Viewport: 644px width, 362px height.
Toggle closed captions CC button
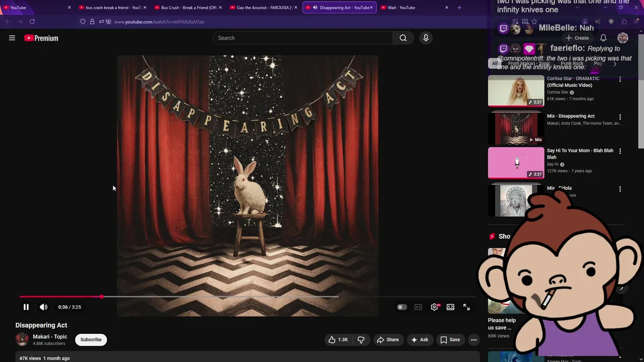point(418,307)
